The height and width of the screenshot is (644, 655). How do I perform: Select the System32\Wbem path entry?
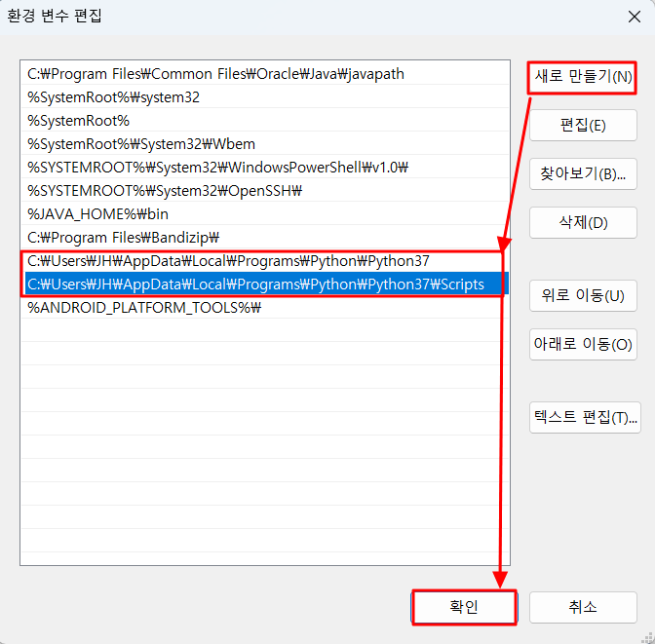click(x=265, y=144)
